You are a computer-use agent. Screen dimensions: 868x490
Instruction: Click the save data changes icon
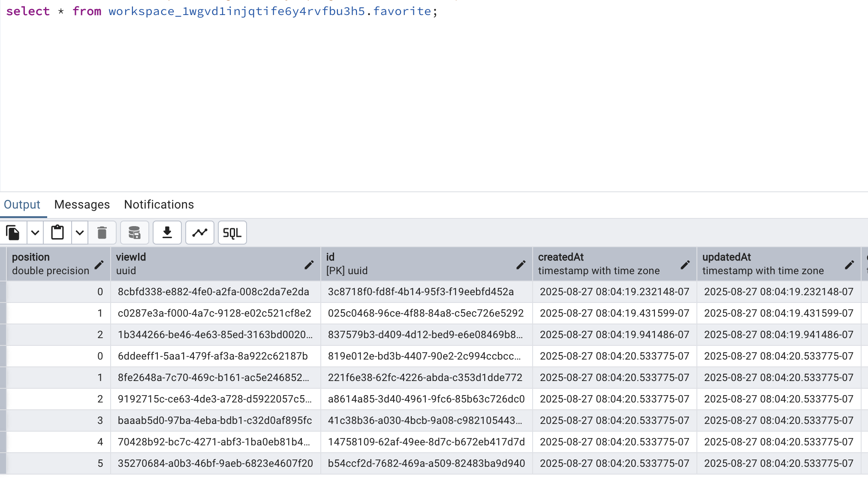[134, 233]
